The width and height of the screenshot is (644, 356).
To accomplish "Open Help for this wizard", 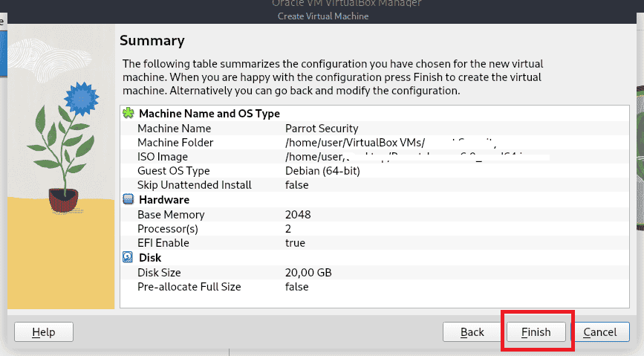I will [44, 331].
